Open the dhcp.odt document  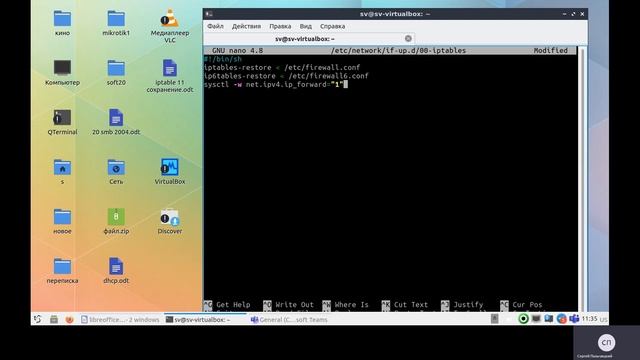116,266
